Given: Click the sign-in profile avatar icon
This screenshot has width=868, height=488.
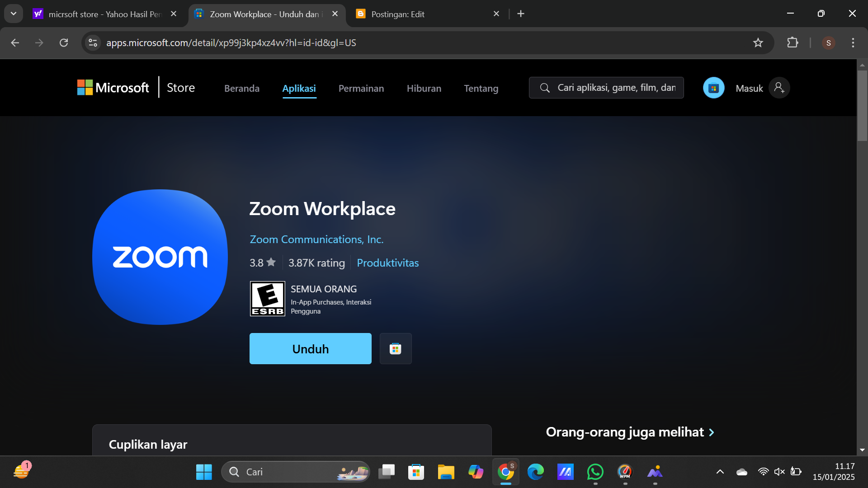Looking at the screenshot, I should point(779,88).
